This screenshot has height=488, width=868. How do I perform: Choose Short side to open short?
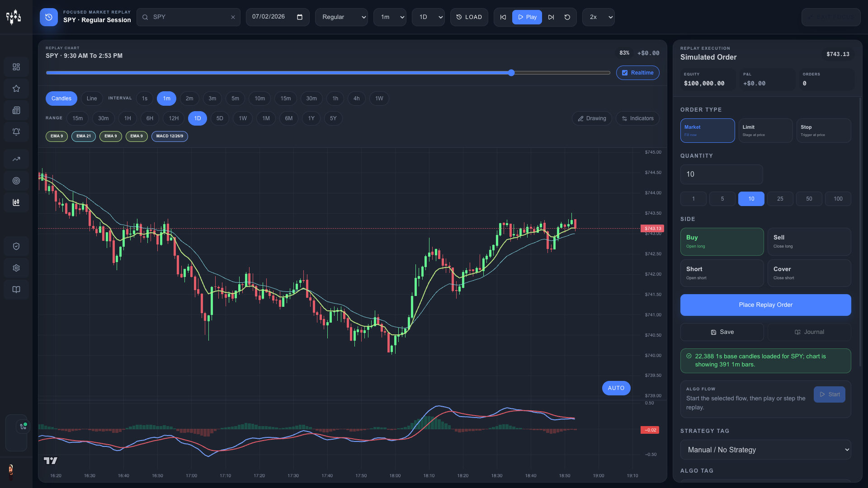[x=722, y=273]
